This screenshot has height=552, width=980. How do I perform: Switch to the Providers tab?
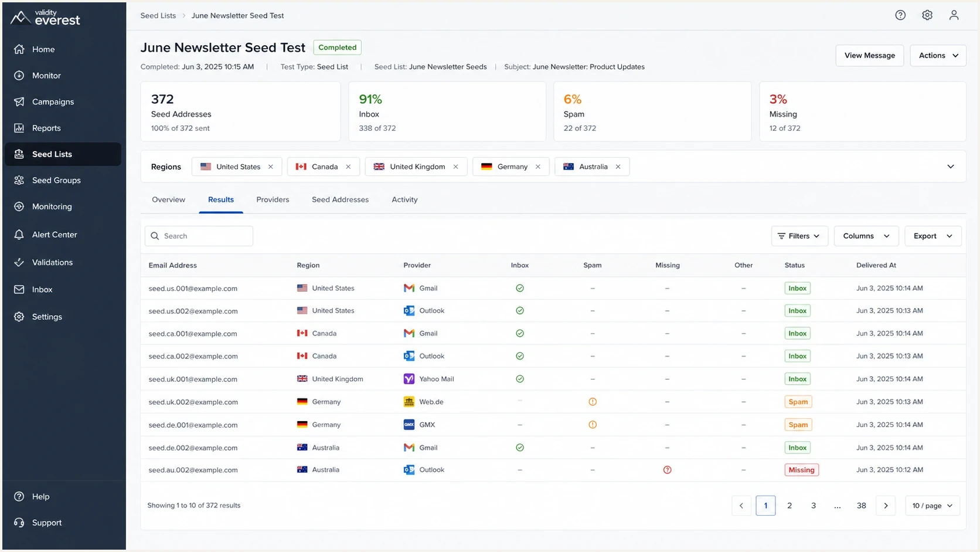(273, 199)
